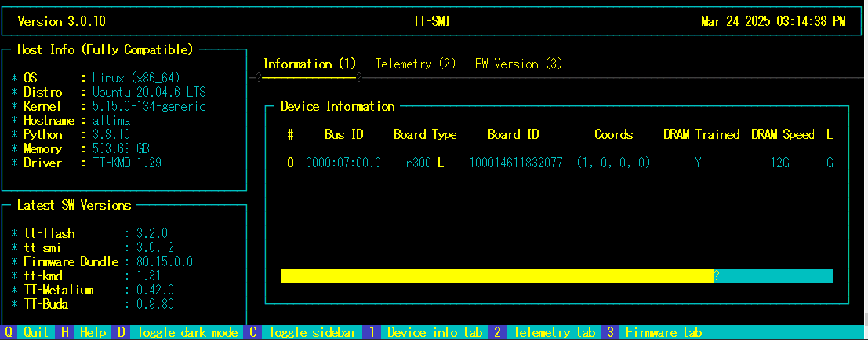This screenshot has height=340, width=868.
Task: Click distro value Ubuntu 20.04.6 LTS
Action: (149, 92)
